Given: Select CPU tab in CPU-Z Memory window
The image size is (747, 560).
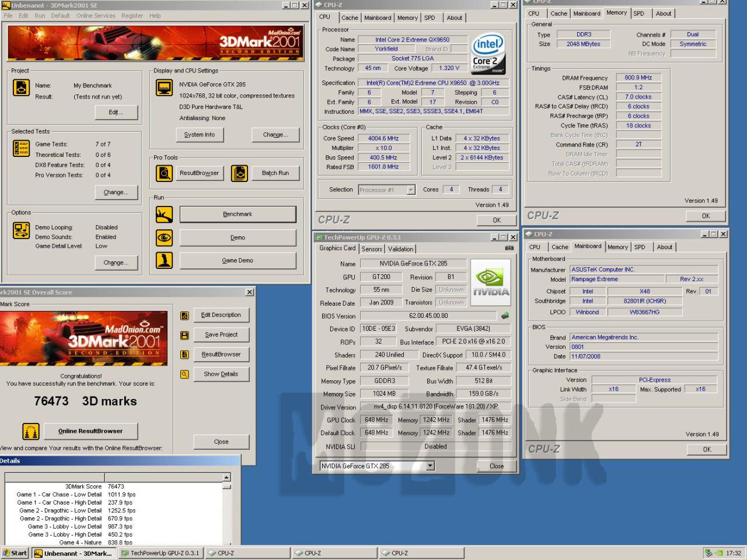Looking at the screenshot, I should coord(534,13).
